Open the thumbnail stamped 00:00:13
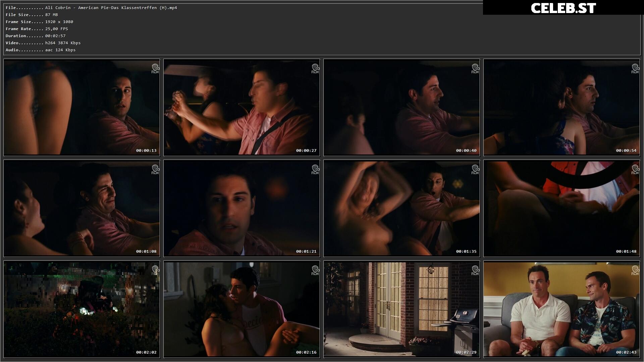644x362 pixels. point(82,107)
